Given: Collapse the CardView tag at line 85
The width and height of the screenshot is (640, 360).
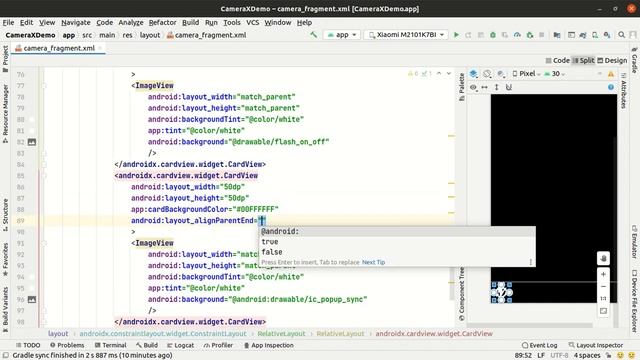Looking at the screenshot, I should click(44, 176).
